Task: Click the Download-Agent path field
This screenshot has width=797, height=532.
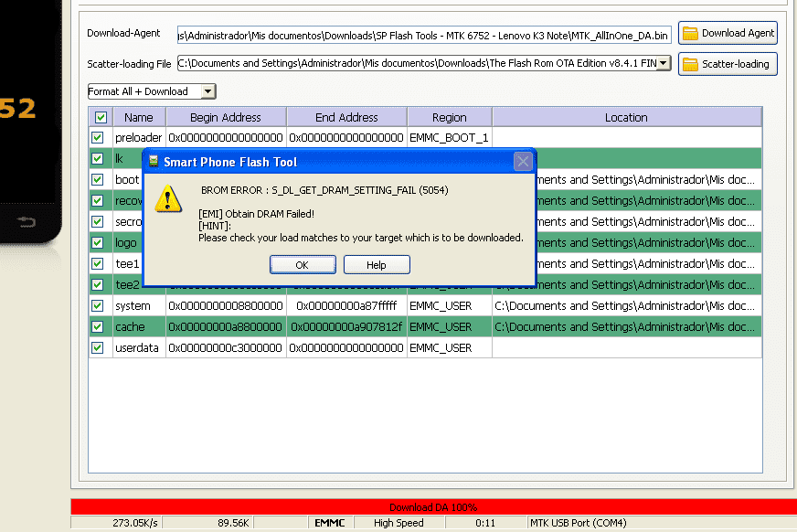Action: tap(424, 36)
